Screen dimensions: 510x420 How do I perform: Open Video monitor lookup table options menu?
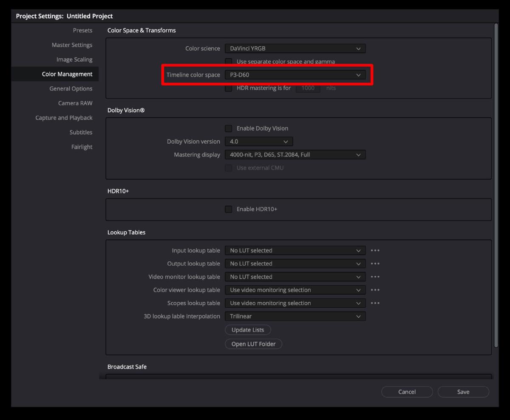(x=375, y=277)
